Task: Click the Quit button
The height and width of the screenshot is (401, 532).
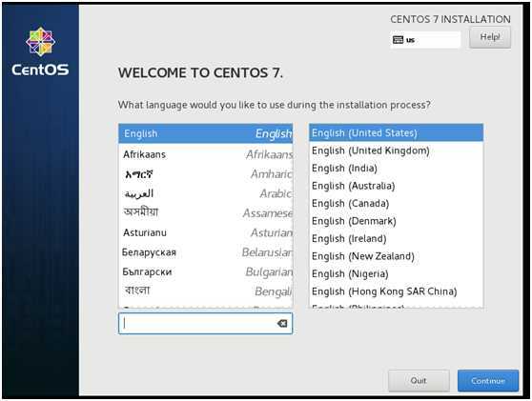Action: tap(419, 381)
